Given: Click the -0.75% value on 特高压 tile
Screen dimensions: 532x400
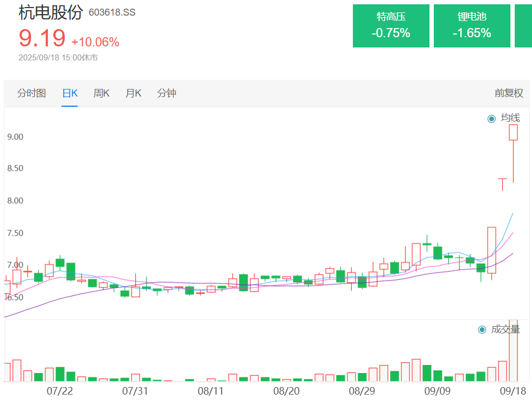Looking at the screenshot, I should 391,33.
